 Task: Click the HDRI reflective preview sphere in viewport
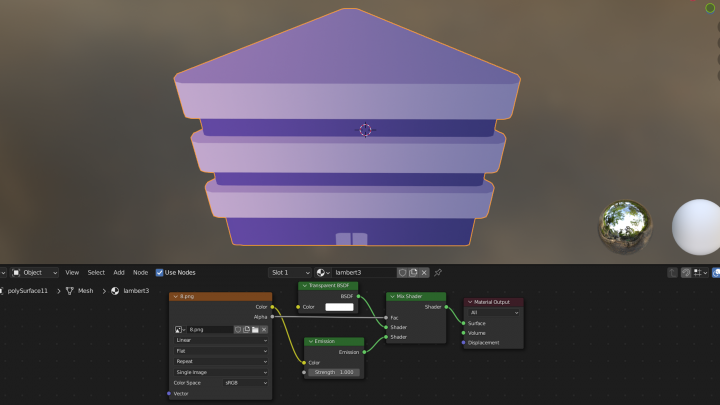coord(625,227)
